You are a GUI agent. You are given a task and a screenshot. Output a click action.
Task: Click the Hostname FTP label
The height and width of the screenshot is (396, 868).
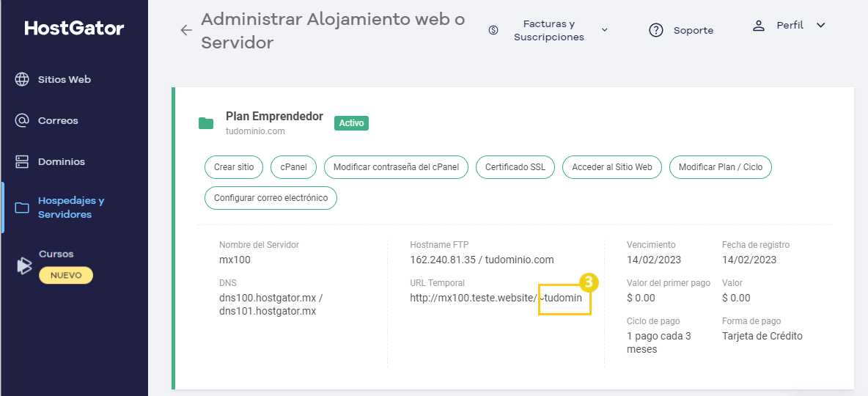440,244
